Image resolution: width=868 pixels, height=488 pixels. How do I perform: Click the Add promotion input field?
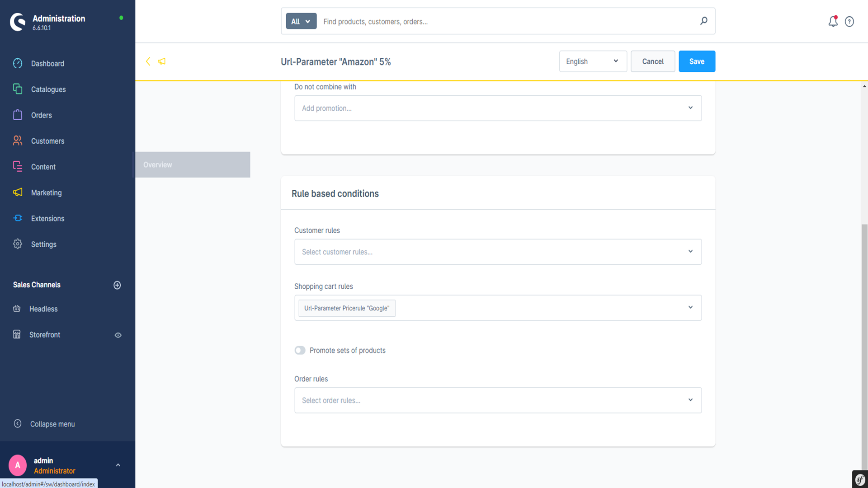pos(498,108)
